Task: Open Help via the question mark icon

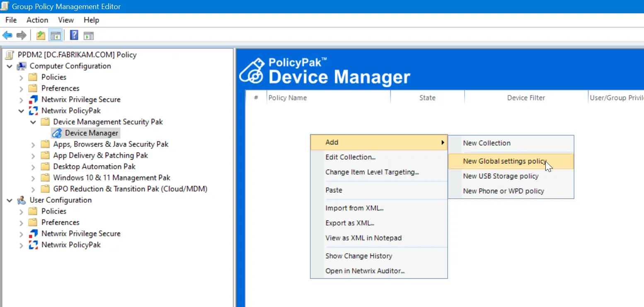Action: coord(74,36)
